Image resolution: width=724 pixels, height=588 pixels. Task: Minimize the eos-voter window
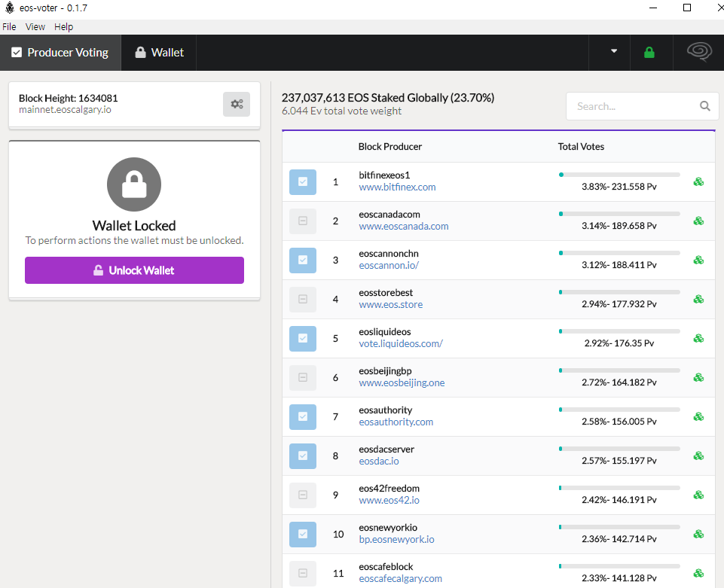pos(653,8)
